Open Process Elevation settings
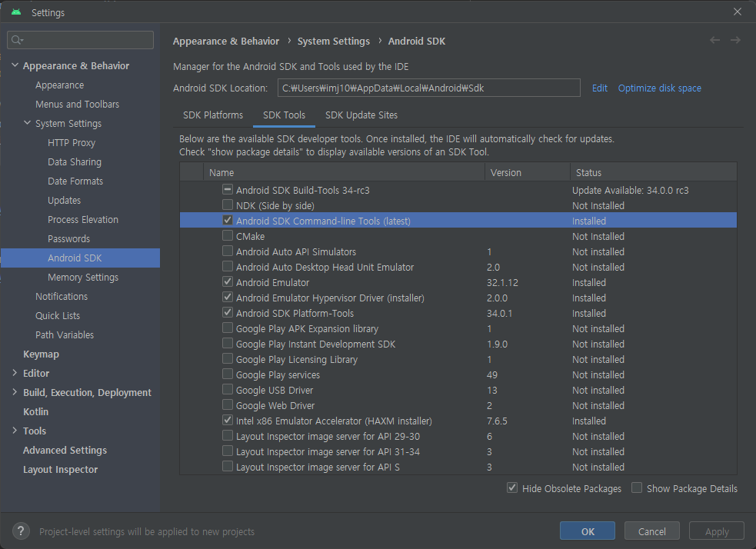Screen dimensions: 756x549 (83, 220)
